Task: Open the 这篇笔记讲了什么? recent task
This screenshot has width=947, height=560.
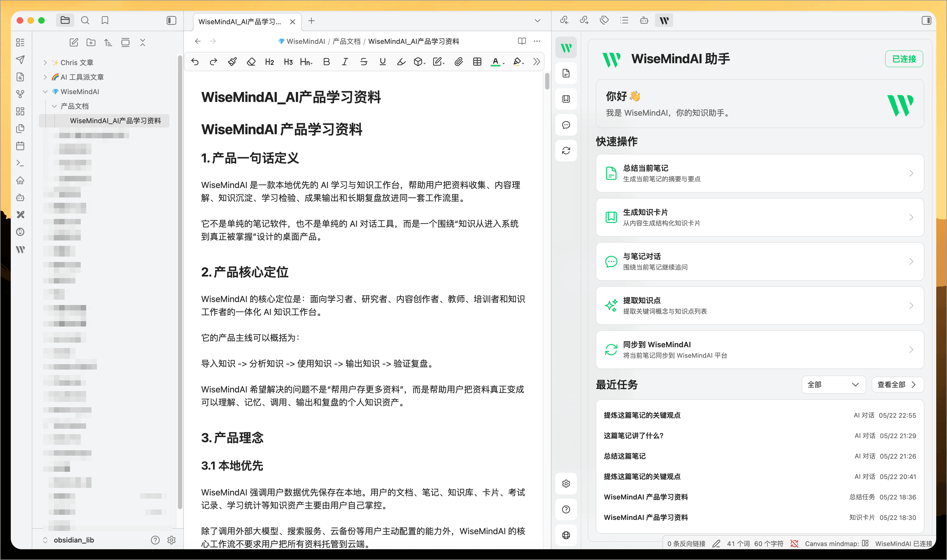Action: 760,436
